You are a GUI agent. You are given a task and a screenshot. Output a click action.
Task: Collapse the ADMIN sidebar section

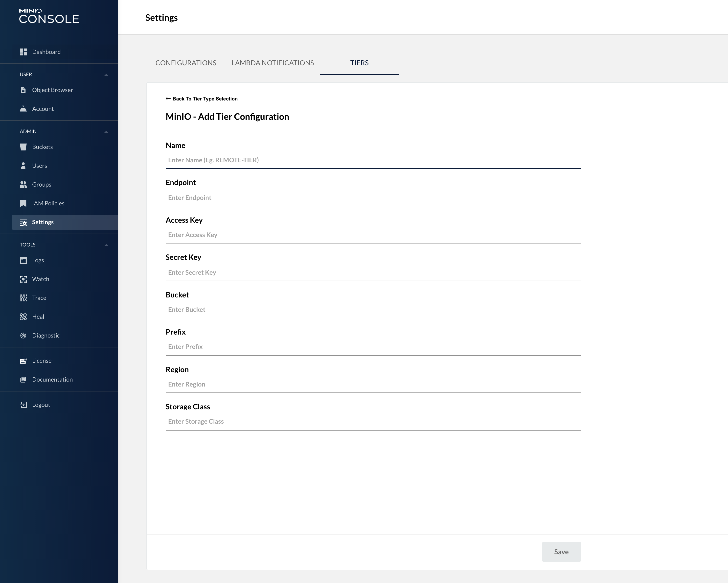106,131
